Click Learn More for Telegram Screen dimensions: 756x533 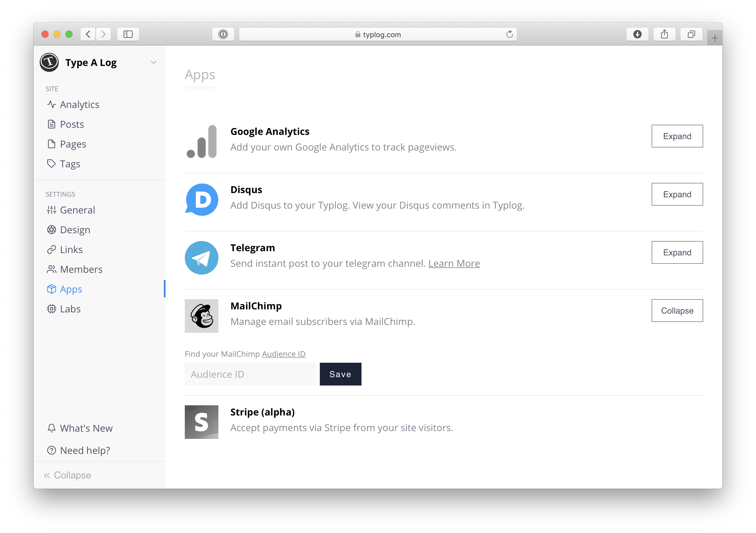click(x=454, y=263)
